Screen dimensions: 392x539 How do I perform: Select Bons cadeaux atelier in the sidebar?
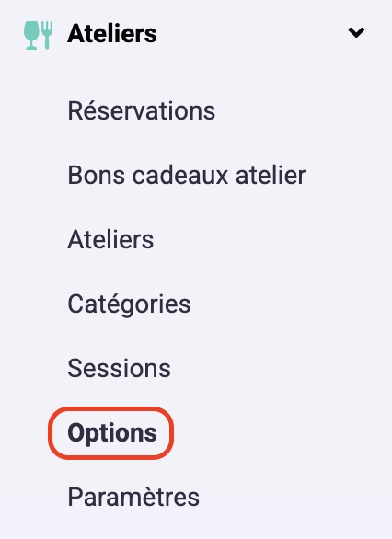point(187,176)
